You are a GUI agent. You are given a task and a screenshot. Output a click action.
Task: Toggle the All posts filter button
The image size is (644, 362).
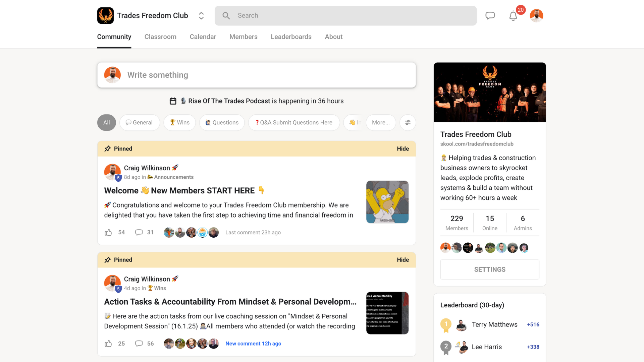pos(106,122)
